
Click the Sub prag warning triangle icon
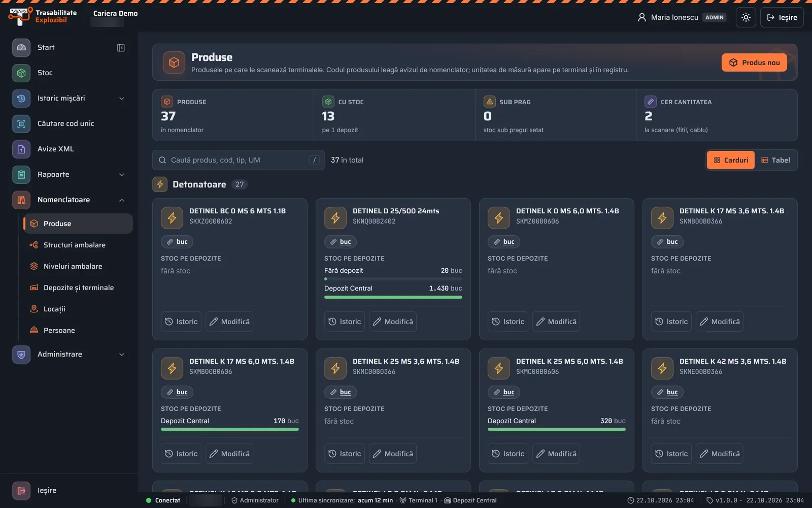click(490, 102)
